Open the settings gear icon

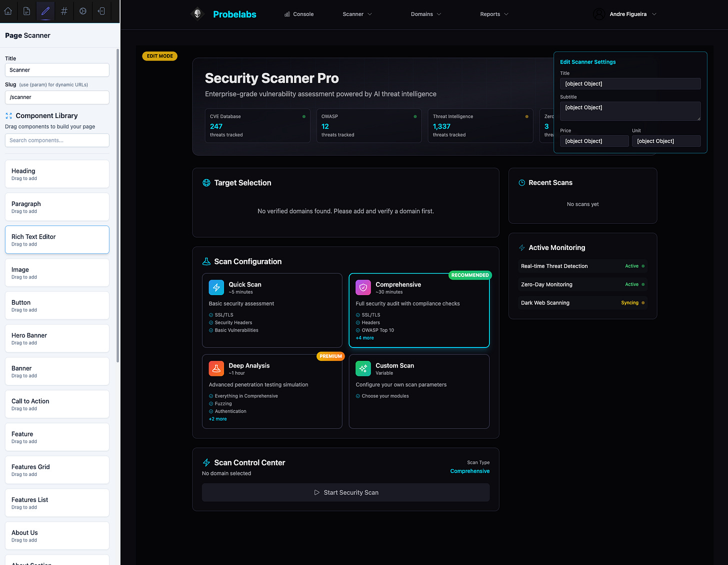click(83, 11)
